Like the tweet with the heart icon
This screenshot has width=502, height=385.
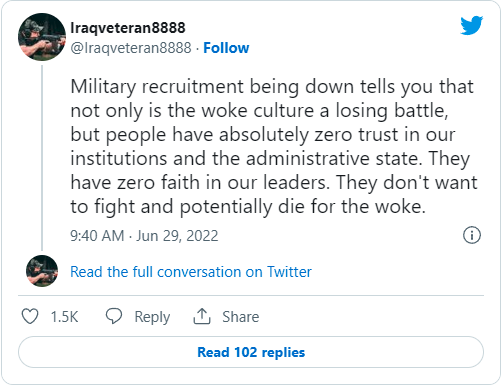click(30, 316)
